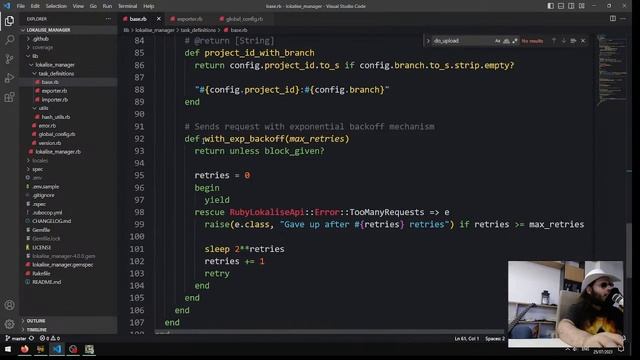
Task: Expand the coverage folder
Action: (x=42, y=47)
